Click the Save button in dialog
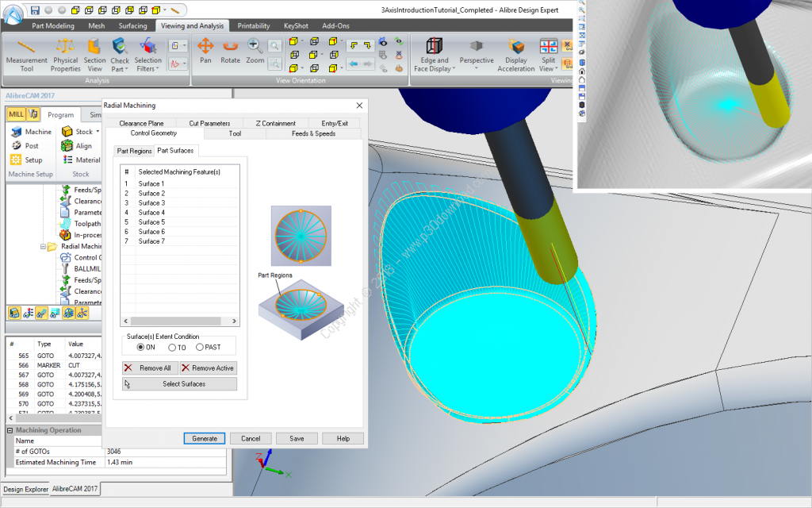The image size is (812, 508). (x=297, y=438)
